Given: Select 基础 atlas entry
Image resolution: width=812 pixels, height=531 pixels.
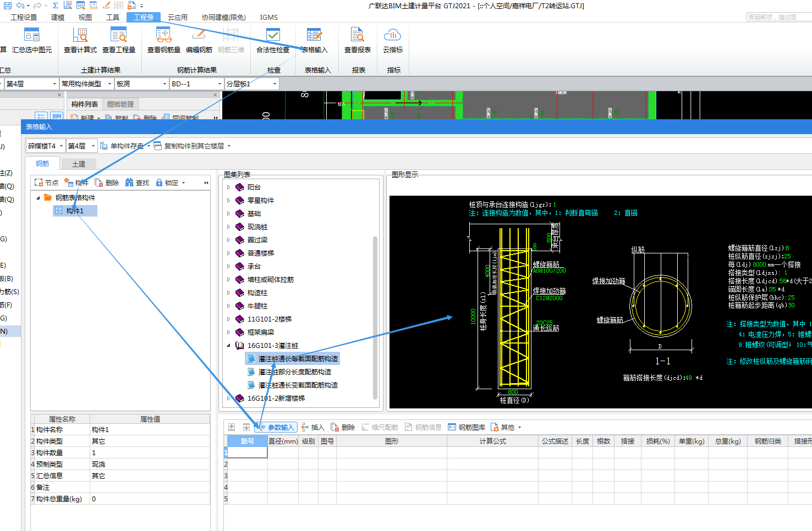Looking at the screenshot, I should (254, 213).
